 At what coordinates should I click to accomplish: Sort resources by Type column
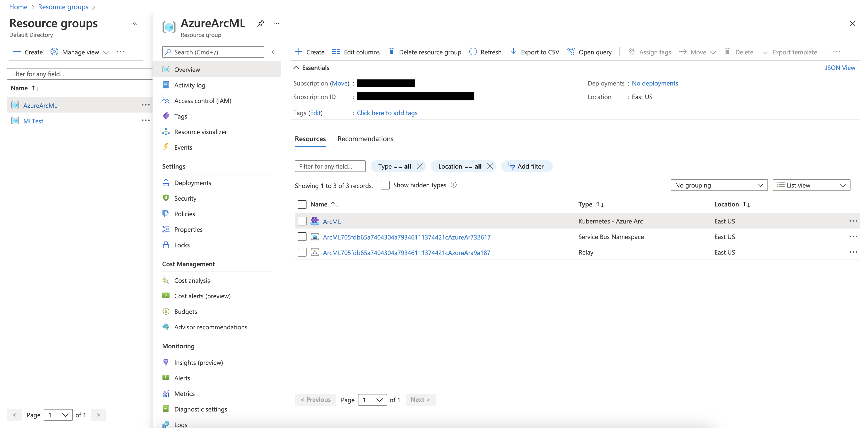pos(591,204)
